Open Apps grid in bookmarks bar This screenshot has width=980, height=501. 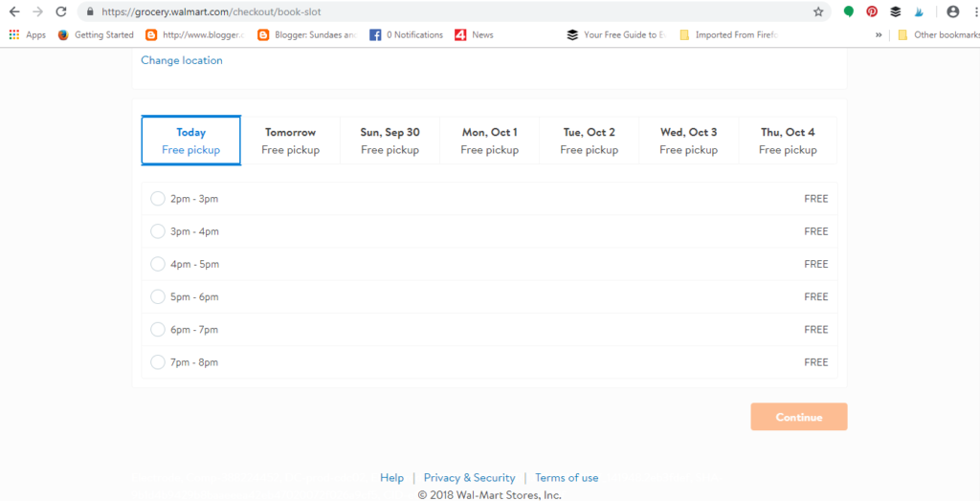pos(27,35)
